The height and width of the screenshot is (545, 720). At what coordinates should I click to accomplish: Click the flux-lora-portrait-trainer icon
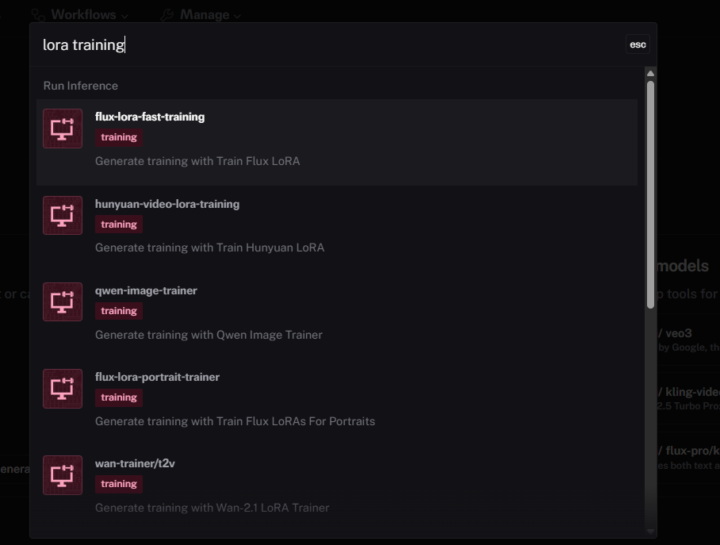(x=63, y=389)
